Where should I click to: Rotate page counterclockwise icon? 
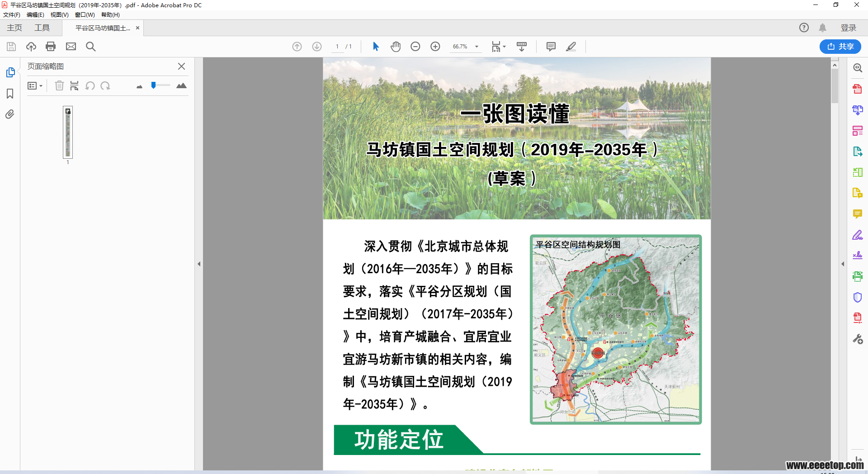click(x=90, y=85)
